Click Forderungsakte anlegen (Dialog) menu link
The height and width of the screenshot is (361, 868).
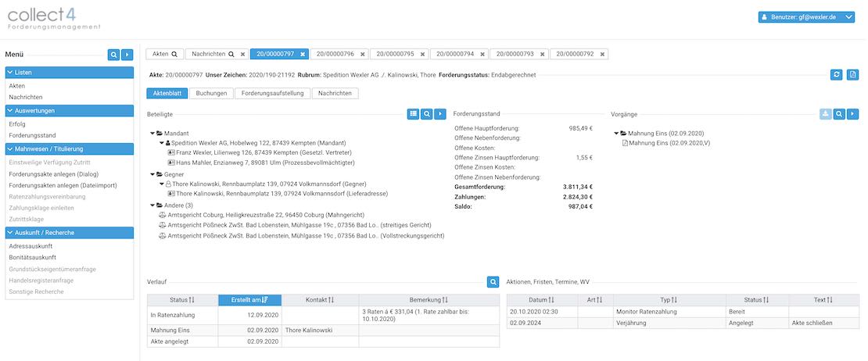coord(53,173)
